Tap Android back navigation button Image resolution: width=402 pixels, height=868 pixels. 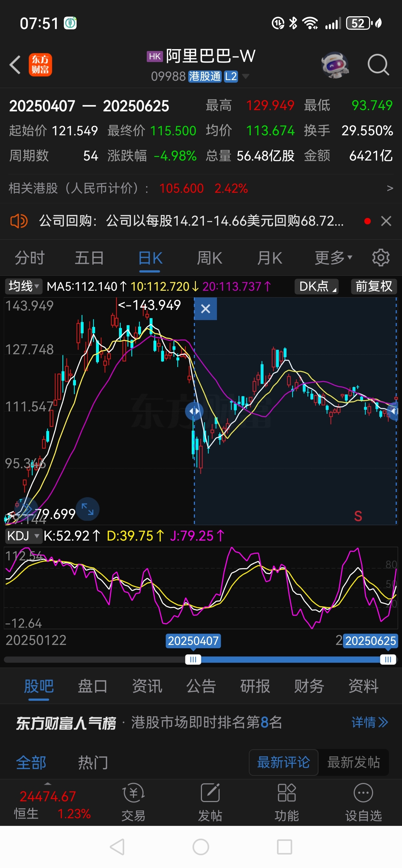coord(118,847)
